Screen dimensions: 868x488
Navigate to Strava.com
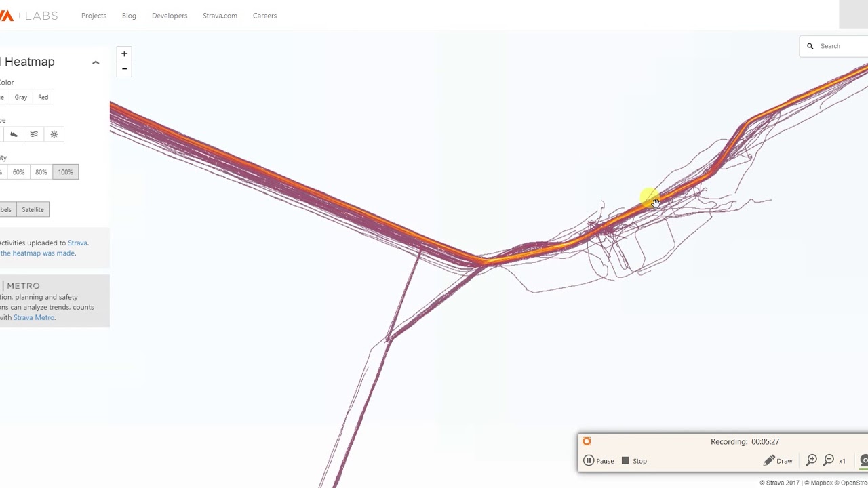click(x=220, y=16)
